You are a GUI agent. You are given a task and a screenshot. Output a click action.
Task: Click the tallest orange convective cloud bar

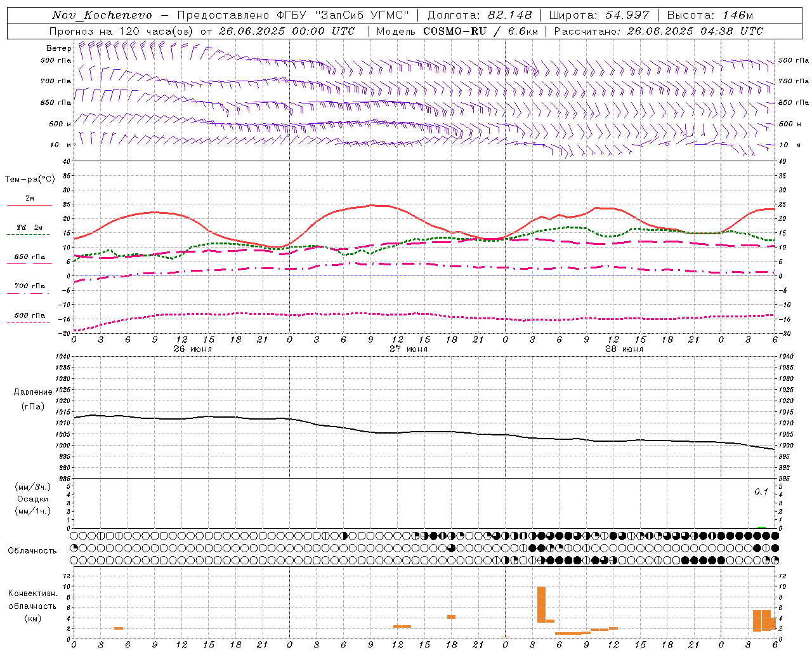click(541, 604)
